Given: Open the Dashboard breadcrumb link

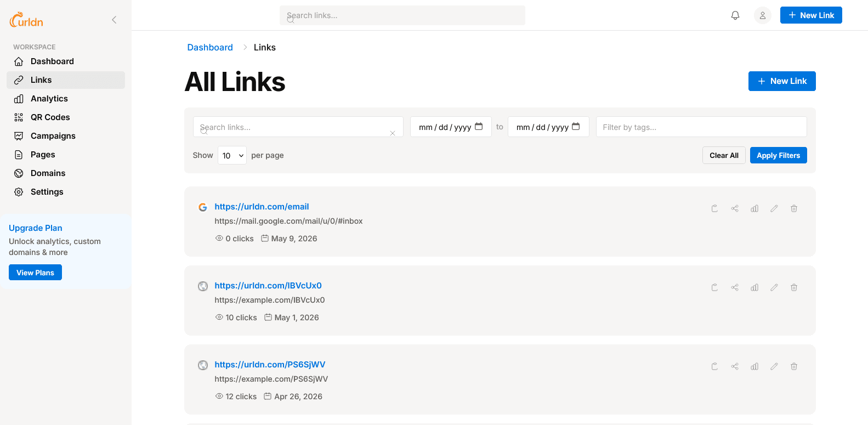Looking at the screenshot, I should pyautogui.click(x=210, y=47).
